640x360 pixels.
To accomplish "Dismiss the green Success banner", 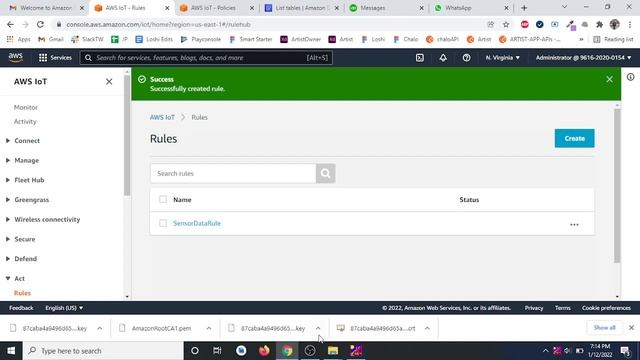I will coord(609,79).
